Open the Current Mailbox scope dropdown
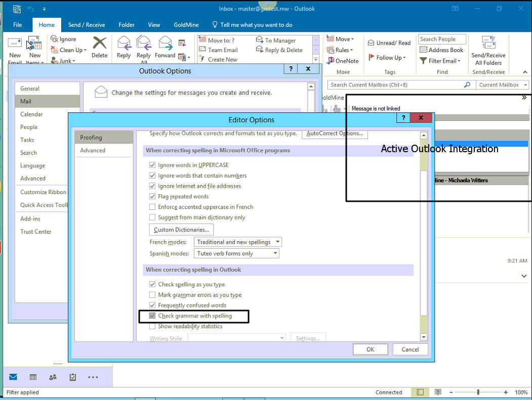 (x=503, y=85)
